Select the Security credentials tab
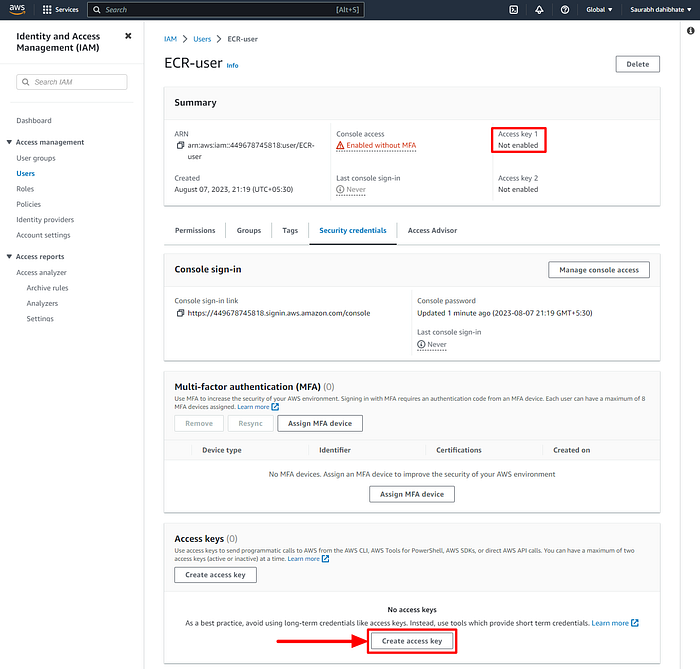 353,230
